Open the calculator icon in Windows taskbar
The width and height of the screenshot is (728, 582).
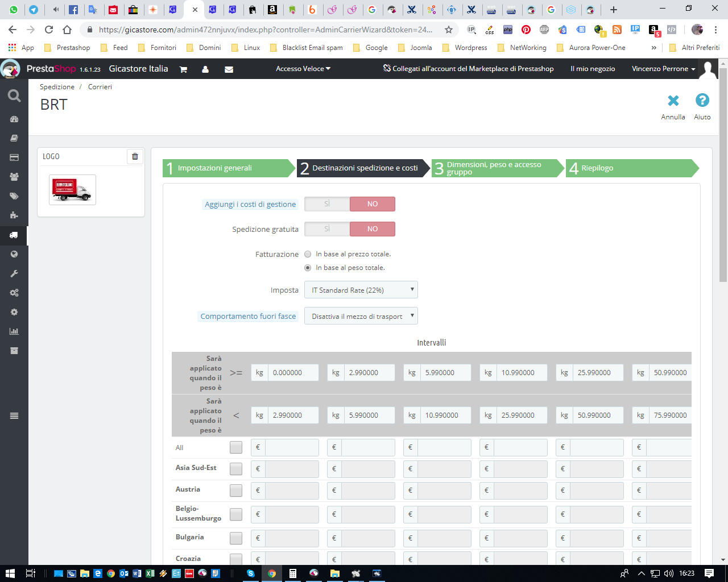293,573
